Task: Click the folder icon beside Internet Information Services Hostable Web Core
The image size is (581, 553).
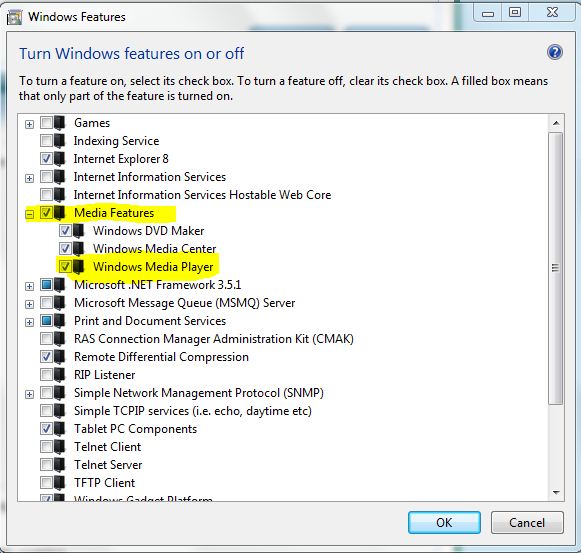Action: 60,195
